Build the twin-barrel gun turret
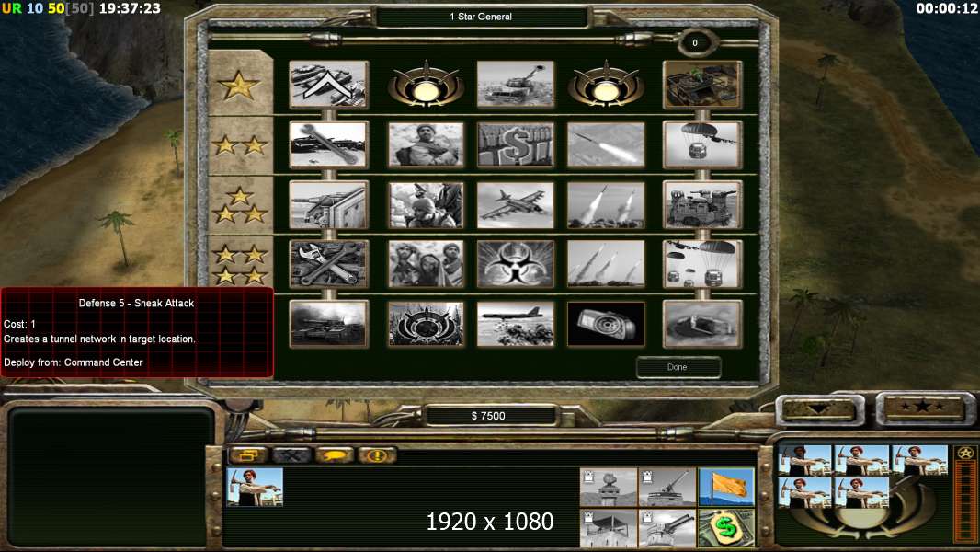Viewport: 980px width, 552px height. click(667, 528)
